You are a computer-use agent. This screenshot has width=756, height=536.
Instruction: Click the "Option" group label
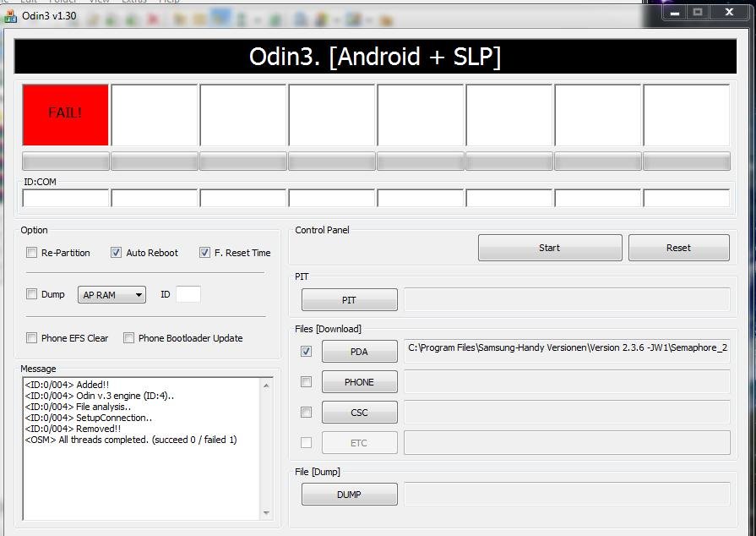point(34,230)
